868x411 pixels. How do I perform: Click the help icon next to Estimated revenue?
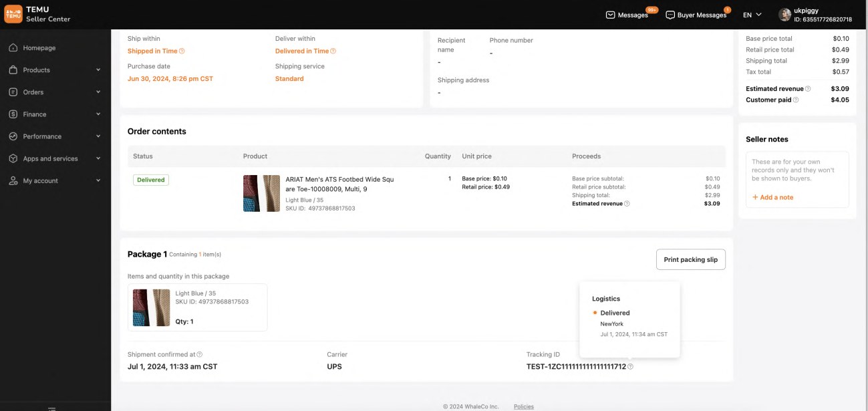[x=807, y=88]
